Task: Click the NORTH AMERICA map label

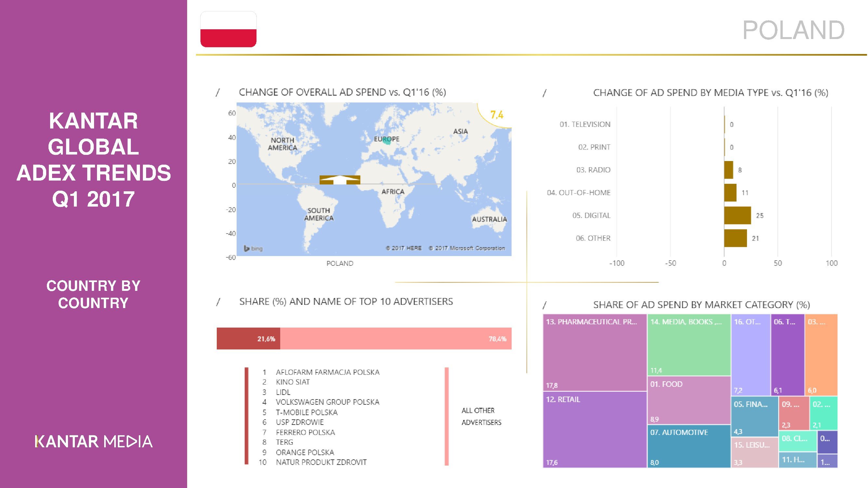Action: tap(283, 144)
